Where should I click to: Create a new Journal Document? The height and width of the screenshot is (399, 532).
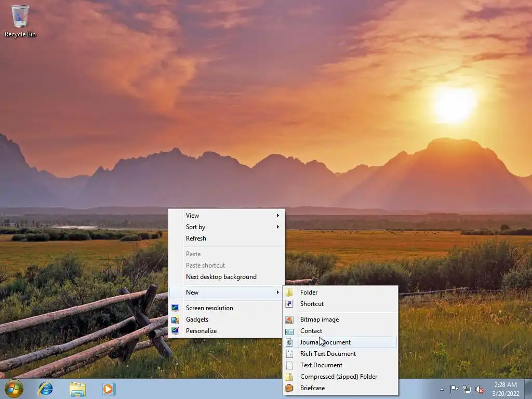tap(340, 342)
